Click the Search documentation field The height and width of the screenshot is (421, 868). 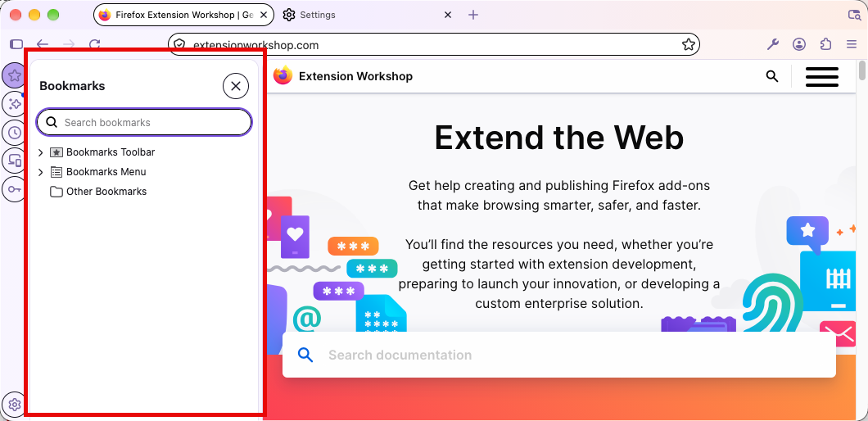tap(559, 355)
